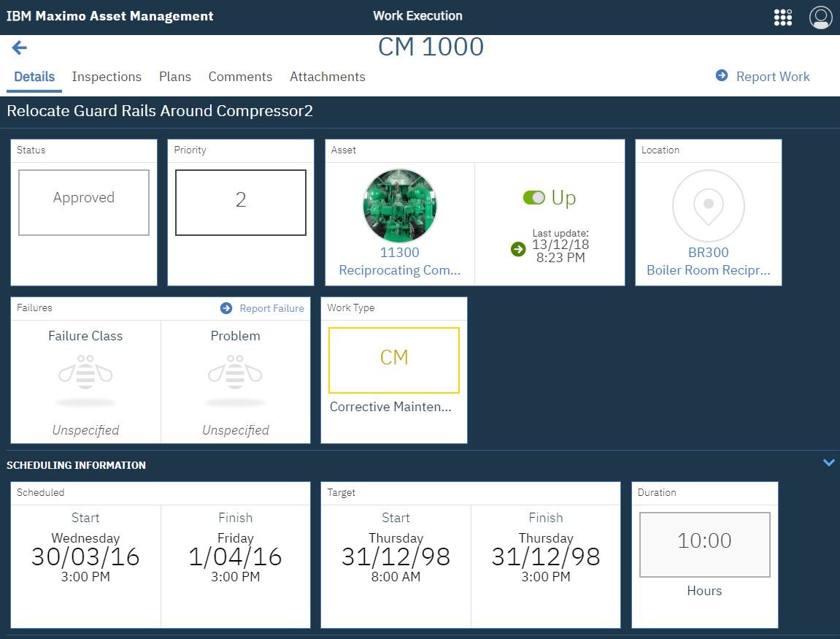Select the Attachments tab
Viewport: 840px width, 639px height.
tap(327, 77)
